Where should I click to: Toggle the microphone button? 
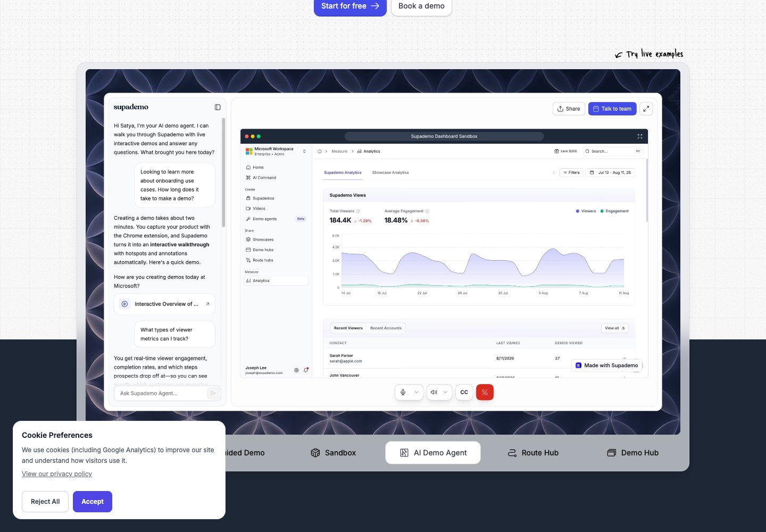403,392
